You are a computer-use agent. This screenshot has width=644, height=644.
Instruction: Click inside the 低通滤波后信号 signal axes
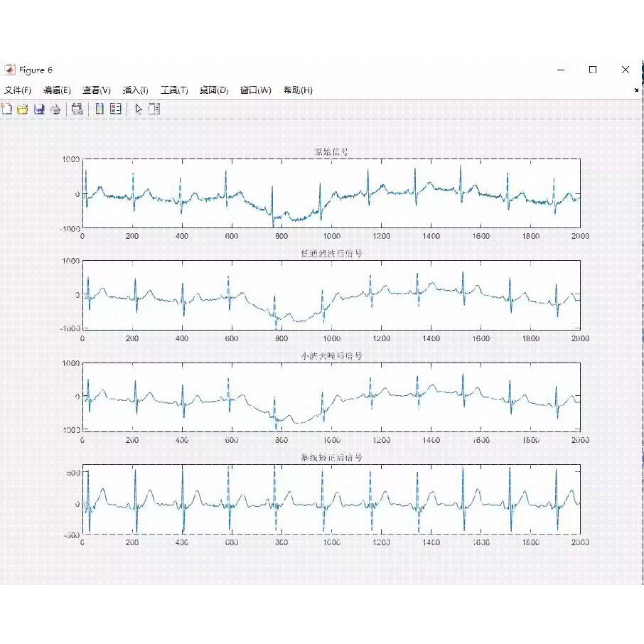point(331,295)
